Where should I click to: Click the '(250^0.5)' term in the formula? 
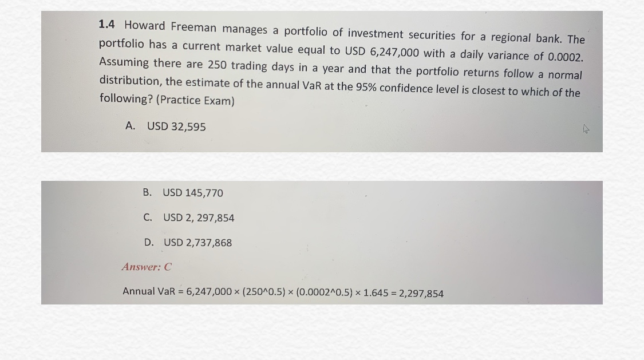tap(264, 292)
